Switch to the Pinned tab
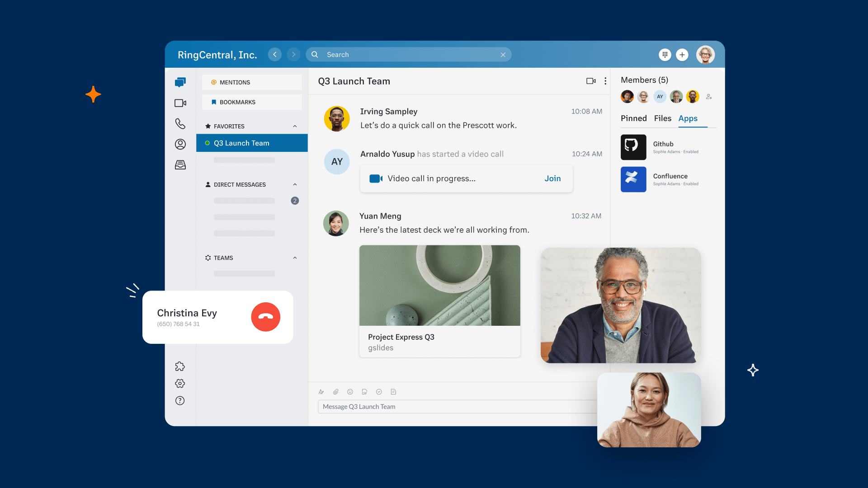 click(633, 118)
